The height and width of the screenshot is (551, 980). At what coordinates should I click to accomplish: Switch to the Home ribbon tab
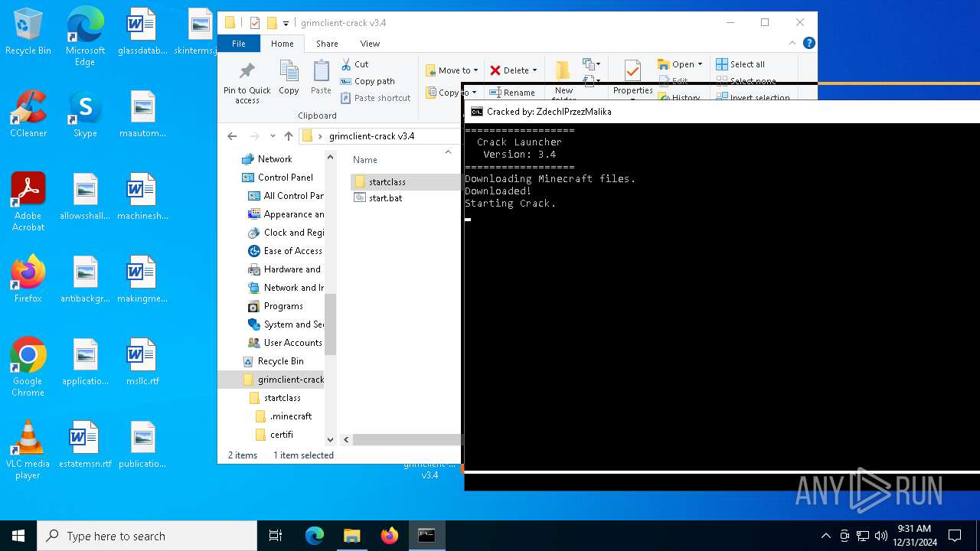click(282, 44)
